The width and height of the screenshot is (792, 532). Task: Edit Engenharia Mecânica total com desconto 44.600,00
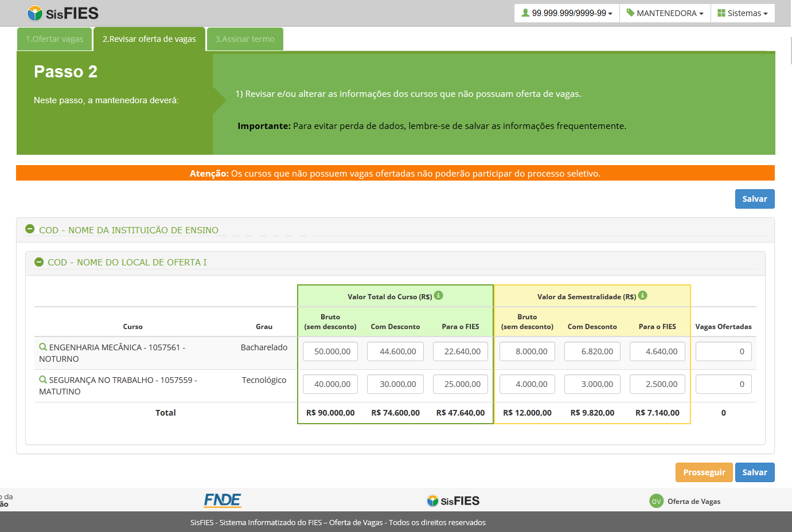(x=395, y=351)
